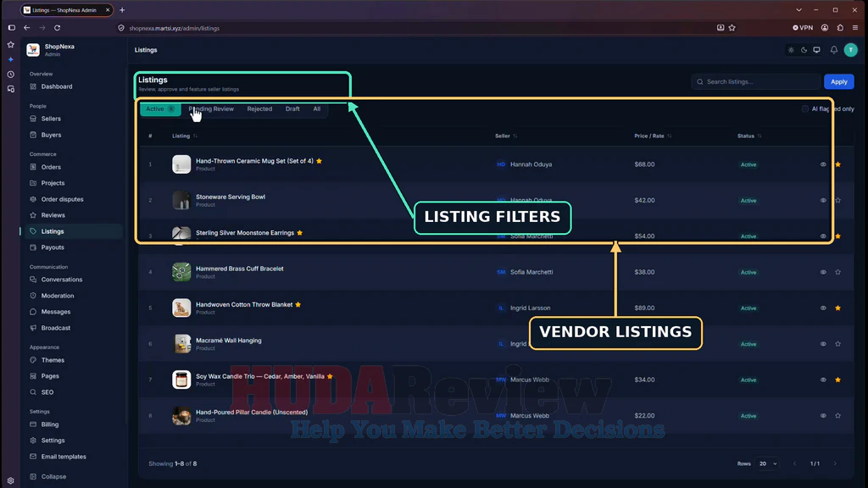Open the Dashboard page in sidebar
This screenshot has width=868, height=488.
tap(57, 86)
